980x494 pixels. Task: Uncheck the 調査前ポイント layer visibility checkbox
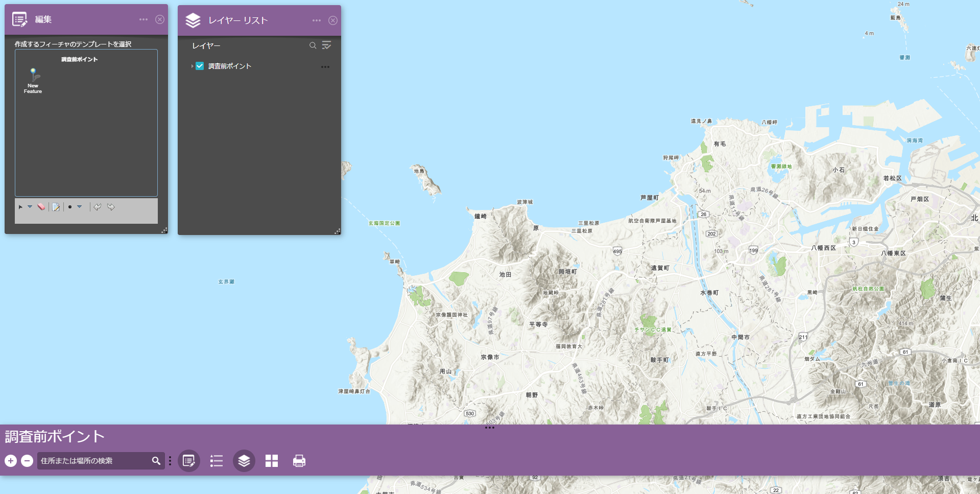pyautogui.click(x=200, y=66)
